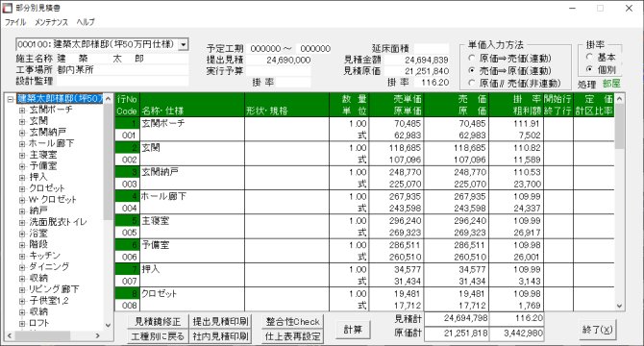Click the tree horizontal scrollbar right arrow
Screen dimensions: 644x346
tap(98, 335)
